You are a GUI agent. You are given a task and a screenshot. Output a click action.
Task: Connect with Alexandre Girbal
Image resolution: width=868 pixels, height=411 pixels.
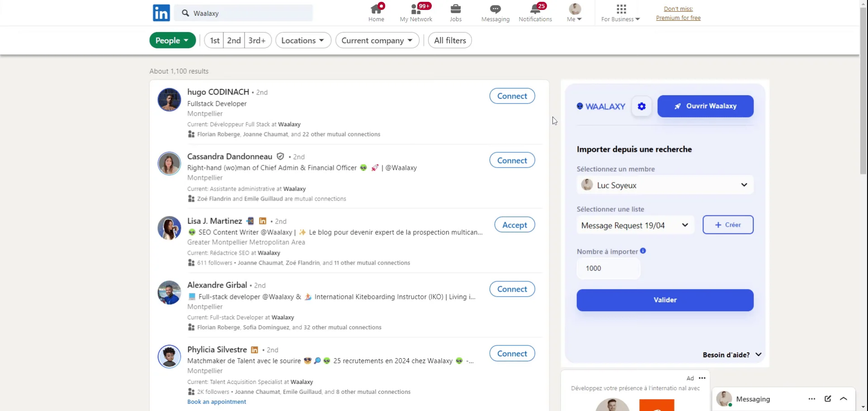(512, 289)
